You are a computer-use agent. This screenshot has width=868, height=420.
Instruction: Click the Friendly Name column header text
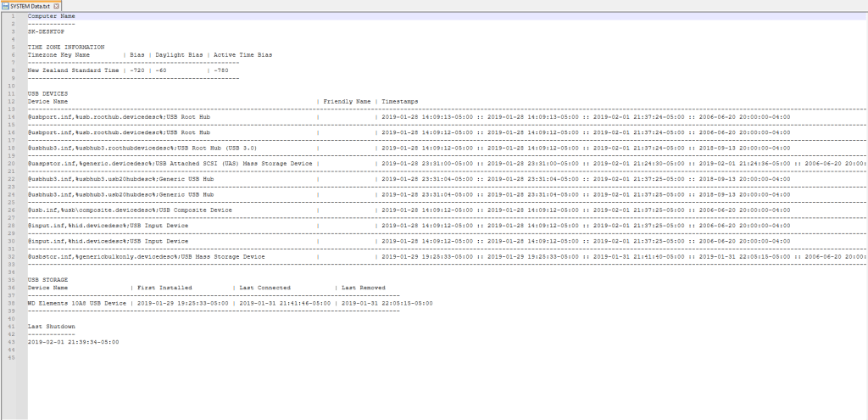coord(347,101)
